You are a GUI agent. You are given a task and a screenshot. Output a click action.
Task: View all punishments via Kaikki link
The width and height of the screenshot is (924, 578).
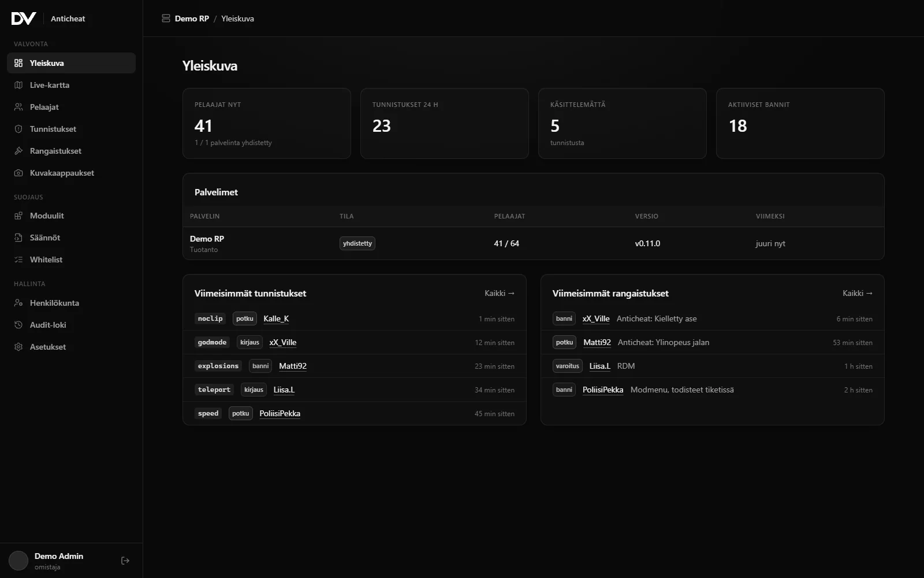point(858,293)
